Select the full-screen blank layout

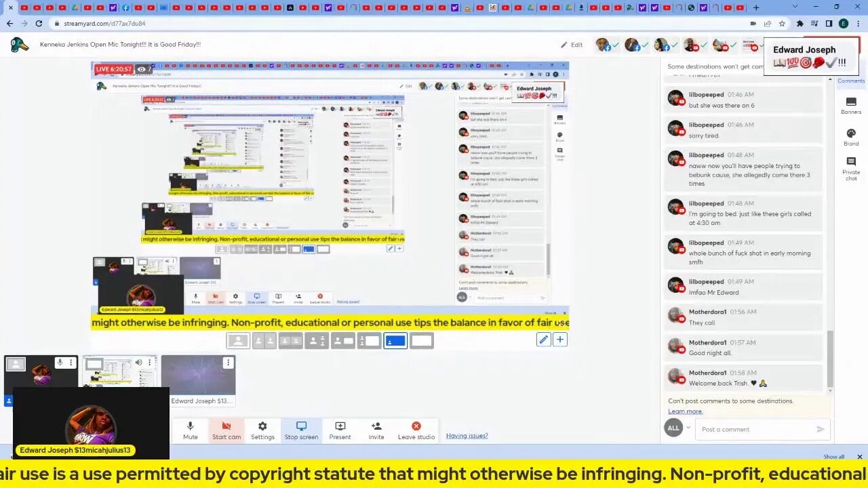pos(421,341)
